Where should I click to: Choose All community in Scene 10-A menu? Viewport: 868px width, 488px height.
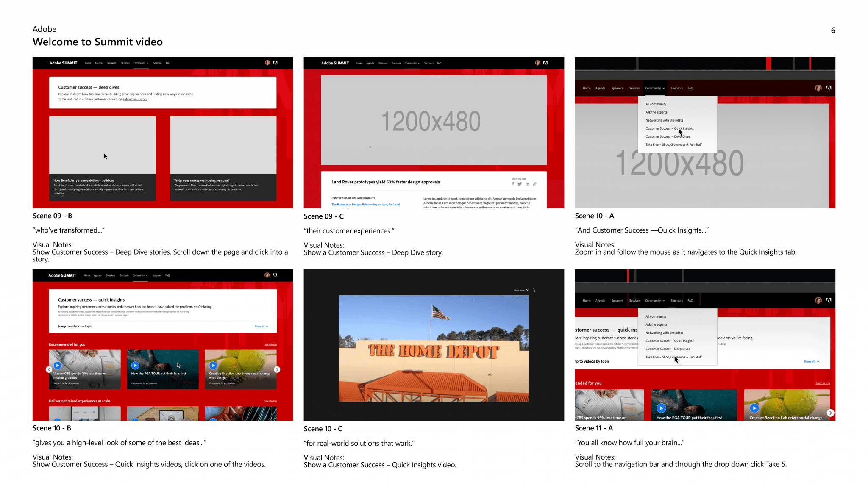click(656, 104)
